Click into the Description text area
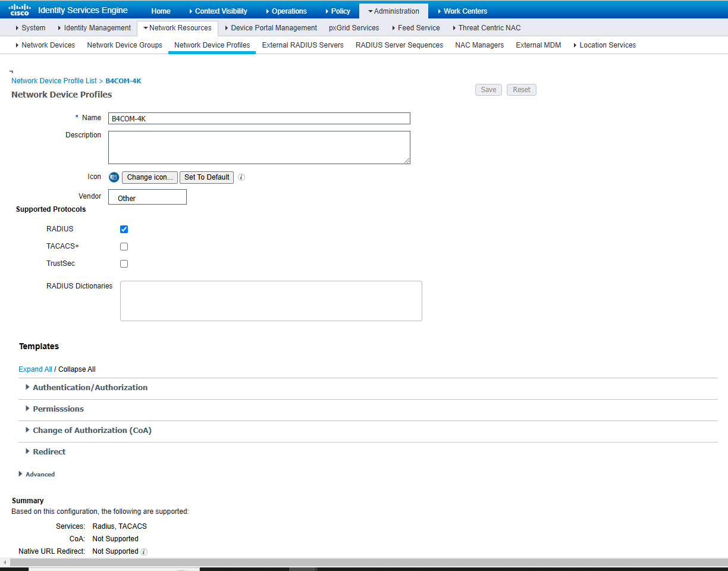 pos(259,147)
